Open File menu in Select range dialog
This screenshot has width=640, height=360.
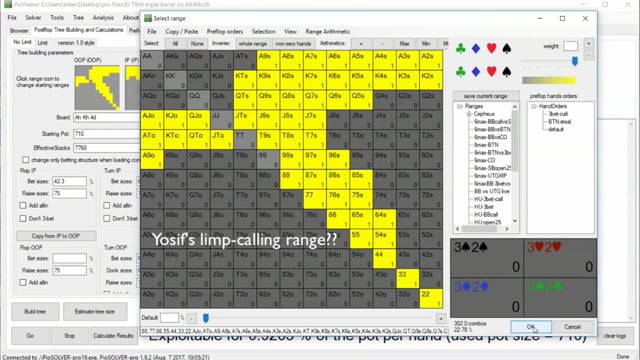coord(152,31)
